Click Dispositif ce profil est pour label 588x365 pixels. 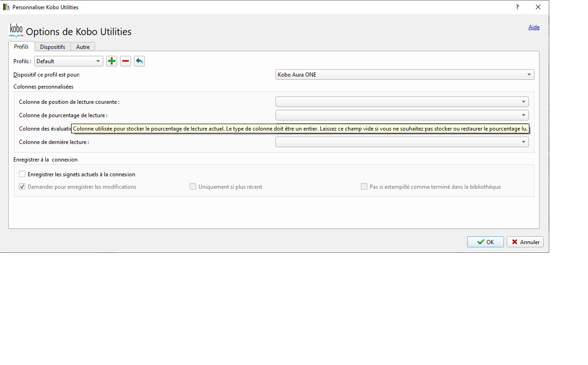[x=47, y=75]
